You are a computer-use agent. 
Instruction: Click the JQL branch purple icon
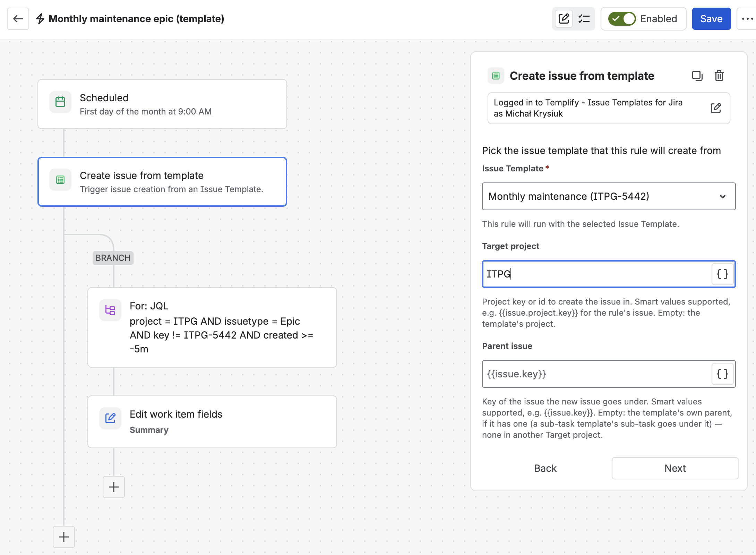(x=110, y=310)
